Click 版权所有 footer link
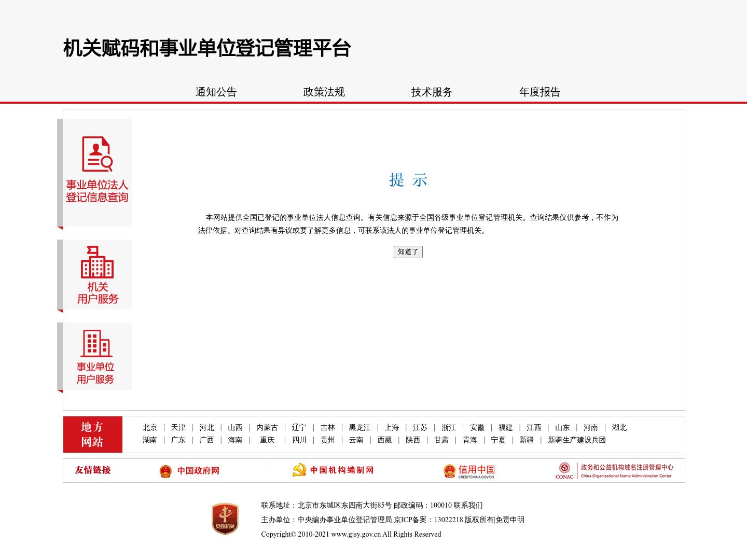747x560 pixels. pos(479,520)
